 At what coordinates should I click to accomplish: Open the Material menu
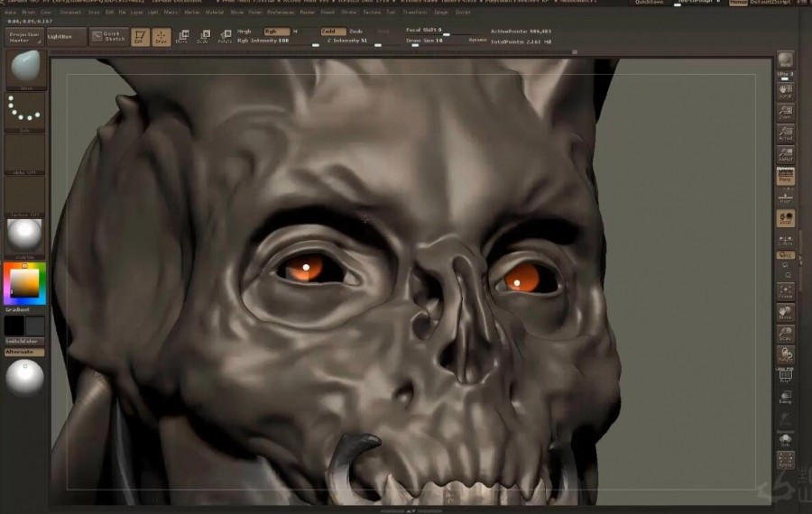click(x=215, y=12)
